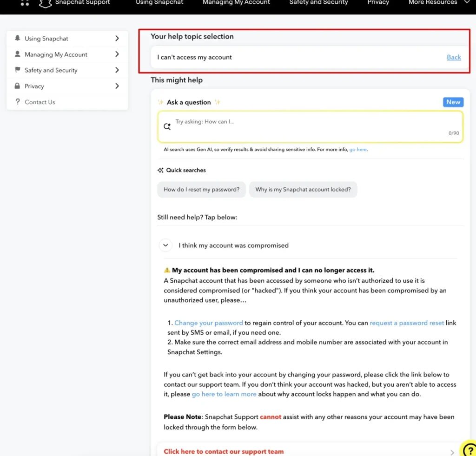
Task: Click the flag icon beside Safety and Security
Action: (x=18, y=70)
